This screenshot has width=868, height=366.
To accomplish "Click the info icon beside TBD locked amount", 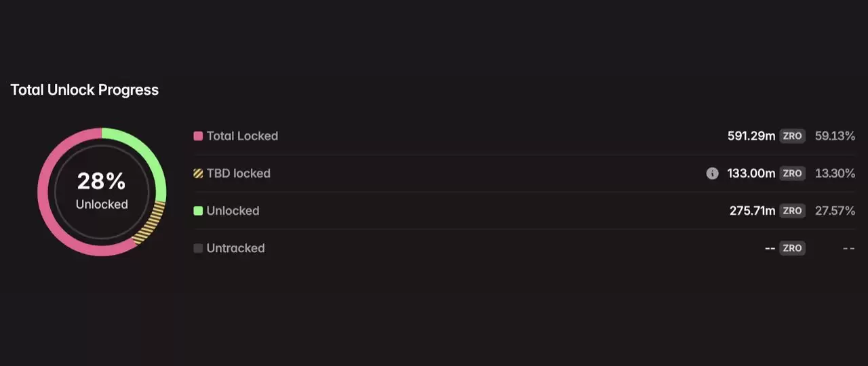I will (x=712, y=174).
